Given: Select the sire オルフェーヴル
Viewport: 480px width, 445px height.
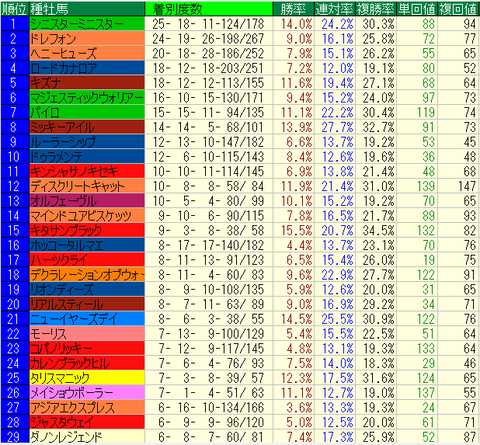Looking at the screenshot, I should point(87,201).
